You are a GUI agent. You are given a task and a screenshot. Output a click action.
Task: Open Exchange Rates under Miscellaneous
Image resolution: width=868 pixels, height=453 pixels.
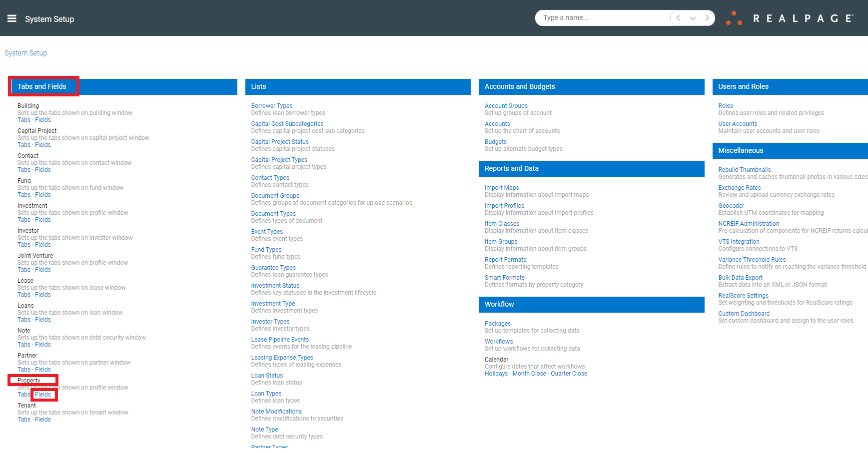click(x=739, y=187)
